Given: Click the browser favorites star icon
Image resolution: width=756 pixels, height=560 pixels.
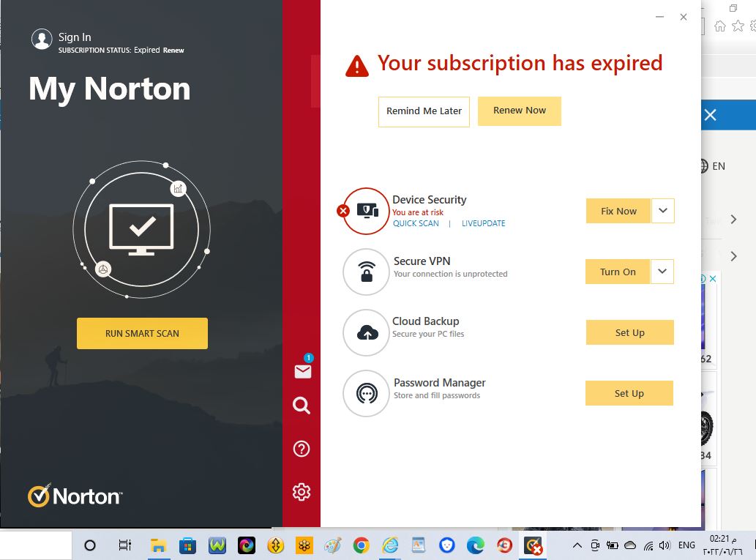Looking at the screenshot, I should [738, 26].
